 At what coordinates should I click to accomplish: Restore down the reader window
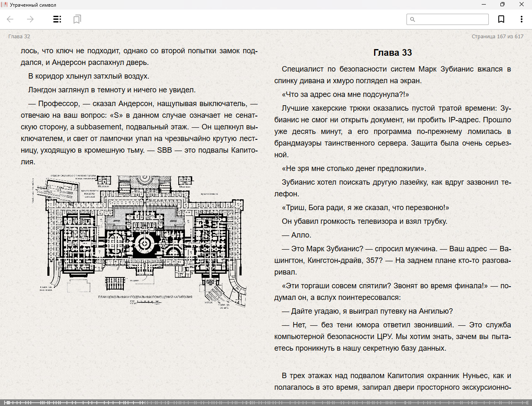[x=502, y=5]
